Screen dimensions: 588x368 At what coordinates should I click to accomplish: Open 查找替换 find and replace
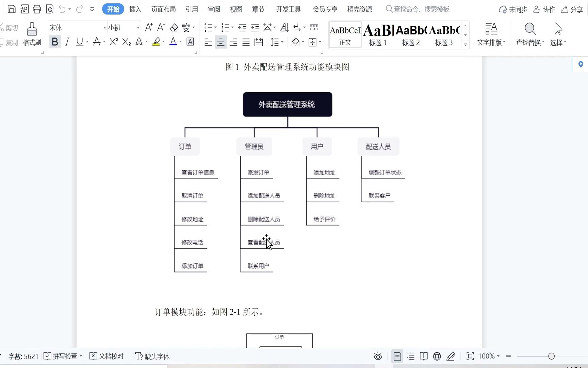530,34
